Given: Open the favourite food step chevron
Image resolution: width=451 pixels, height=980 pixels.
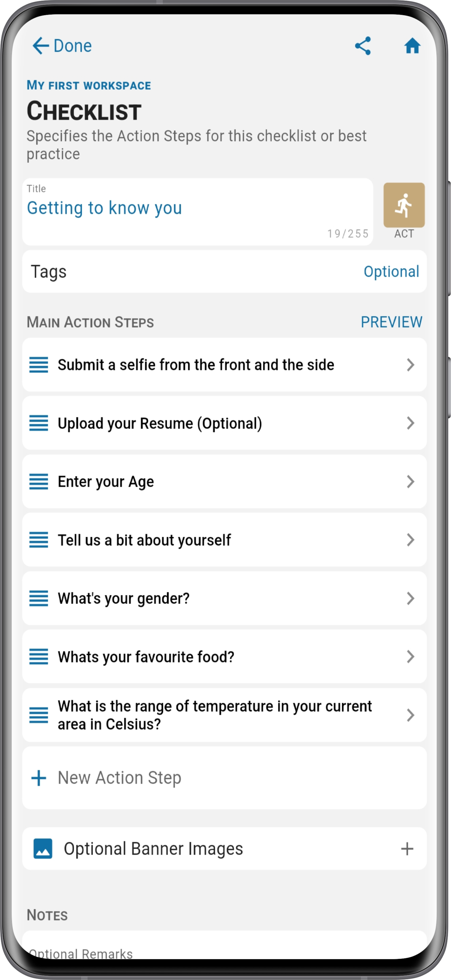Looking at the screenshot, I should [410, 657].
